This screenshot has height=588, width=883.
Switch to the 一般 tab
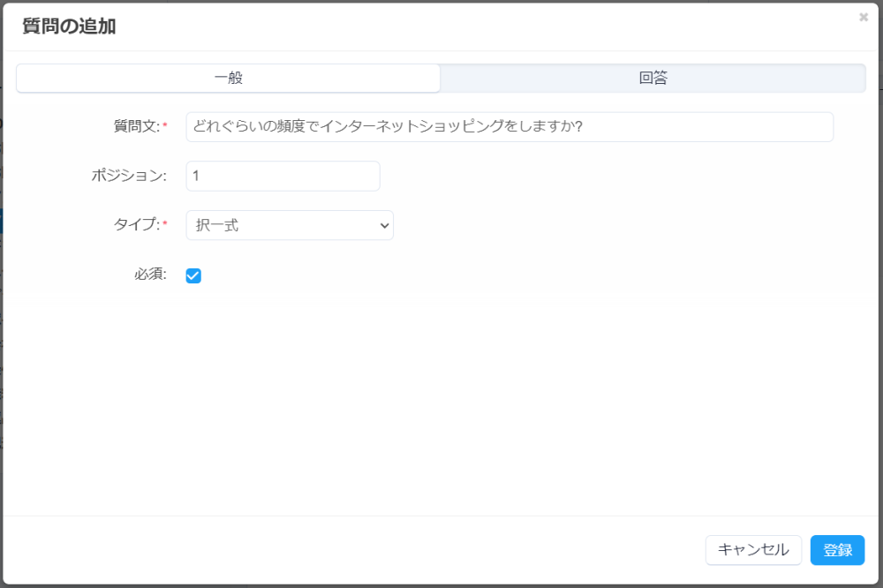228,78
